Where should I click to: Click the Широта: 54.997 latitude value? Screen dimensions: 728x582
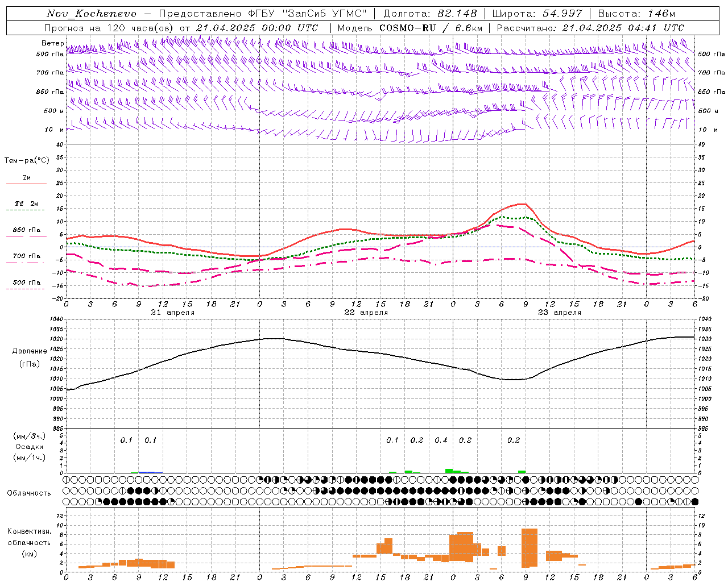537,14
